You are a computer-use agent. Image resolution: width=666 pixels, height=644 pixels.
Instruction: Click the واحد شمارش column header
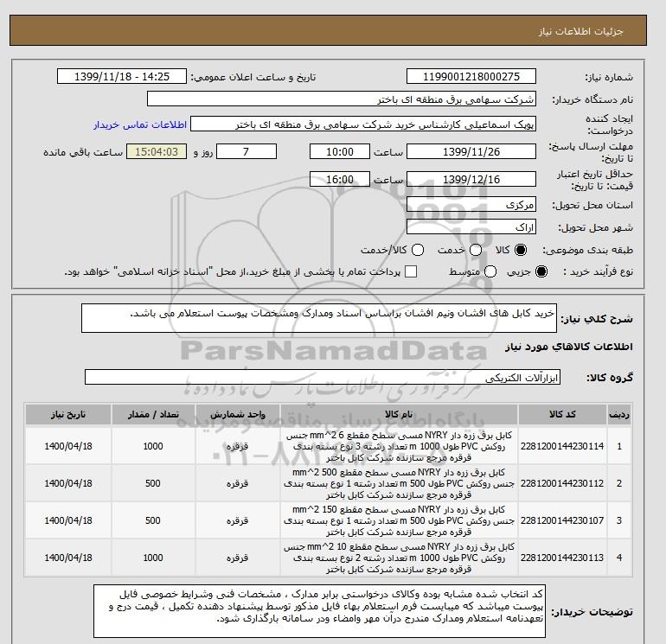238,414
